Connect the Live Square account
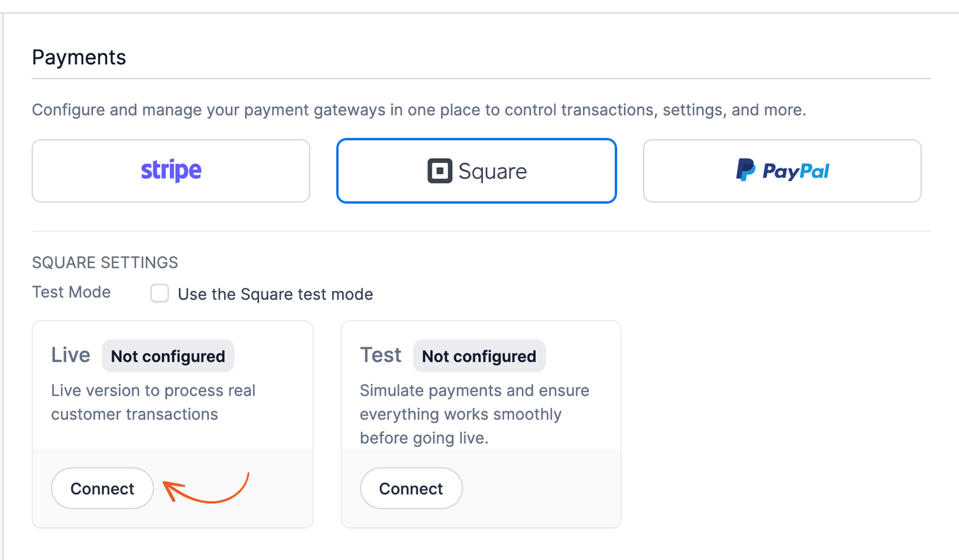959x560 pixels. (102, 488)
